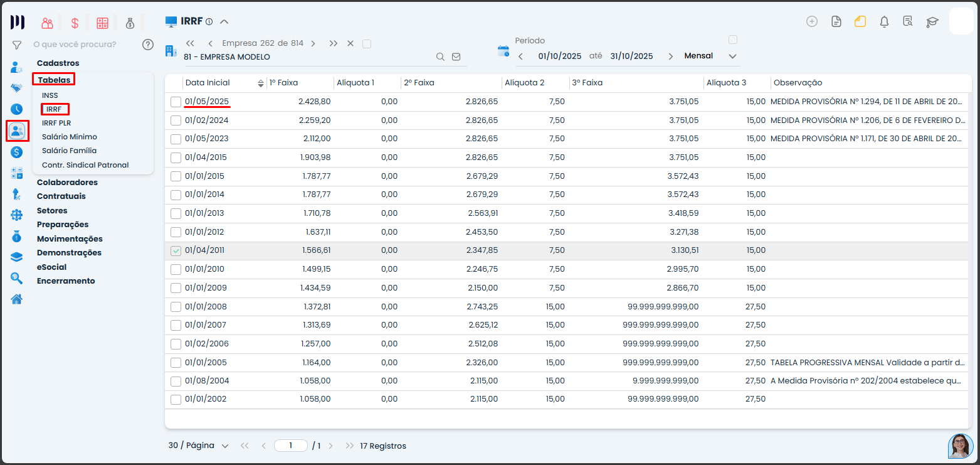Click the yellow sticky note icon
Image resolution: width=980 pixels, height=465 pixels.
860,22
